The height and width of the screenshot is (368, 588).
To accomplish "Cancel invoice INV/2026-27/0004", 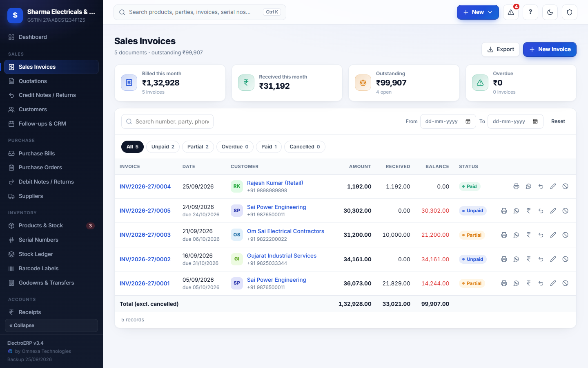I will (565, 186).
